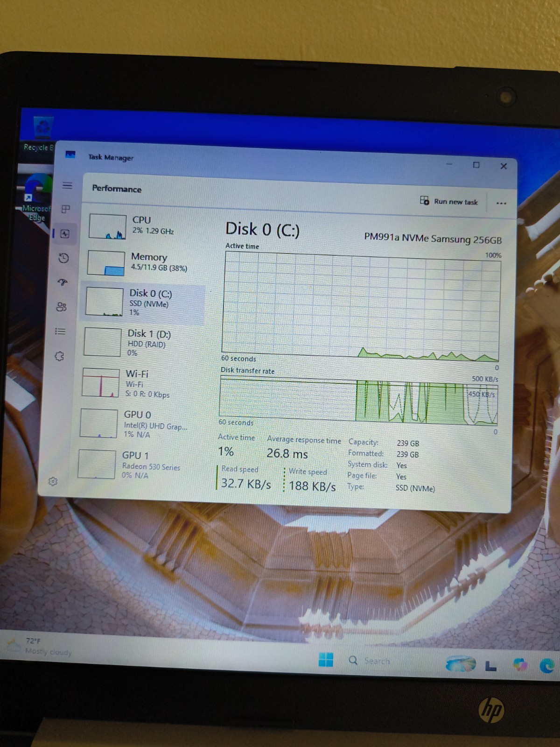Open the Windows Start button
The width and height of the screenshot is (560, 747).
point(326,659)
